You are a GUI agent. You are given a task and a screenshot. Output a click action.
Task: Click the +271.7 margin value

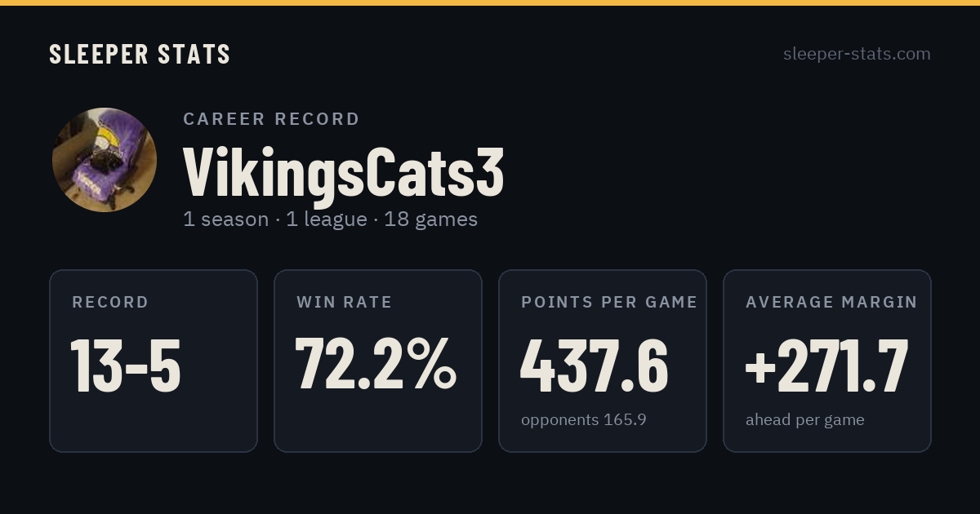pos(826,365)
